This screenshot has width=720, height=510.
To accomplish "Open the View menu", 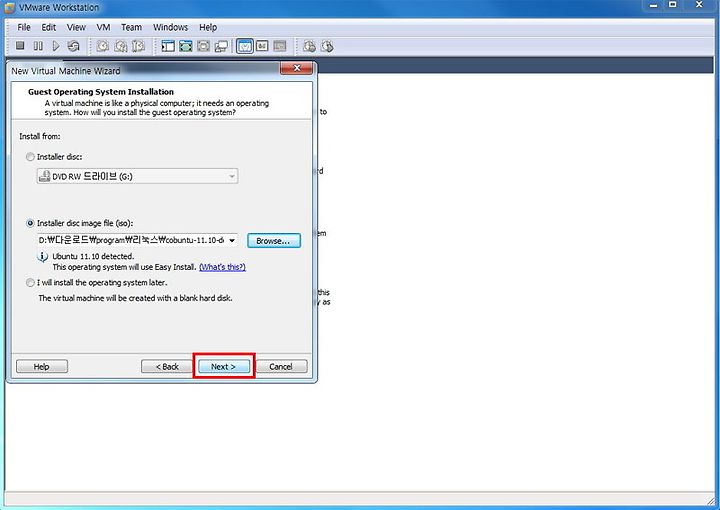I will coord(76,28).
